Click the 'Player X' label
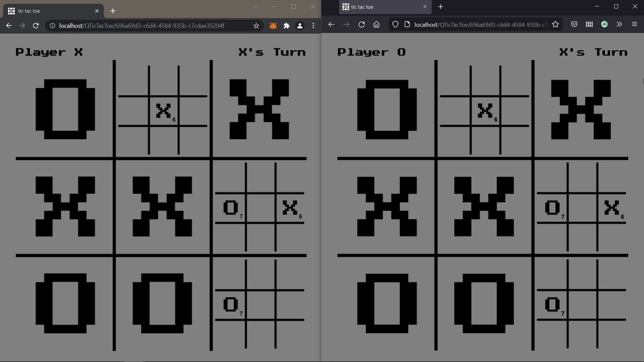 [x=49, y=52]
